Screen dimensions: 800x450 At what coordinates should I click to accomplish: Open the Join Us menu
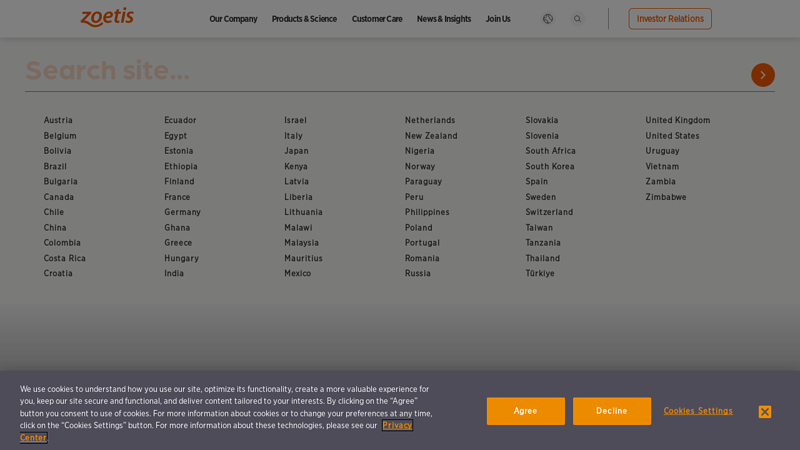click(x=497, y=19)
